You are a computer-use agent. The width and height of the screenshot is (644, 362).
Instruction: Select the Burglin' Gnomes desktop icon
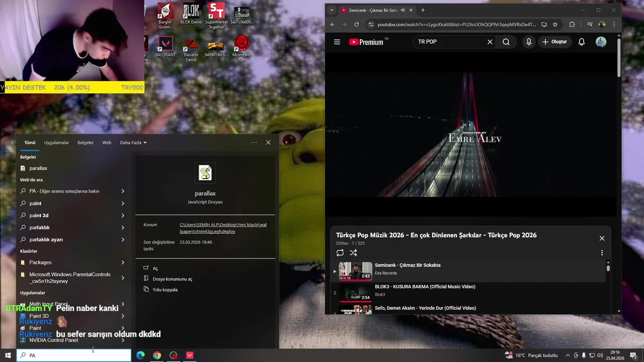[x=165, y=16]
